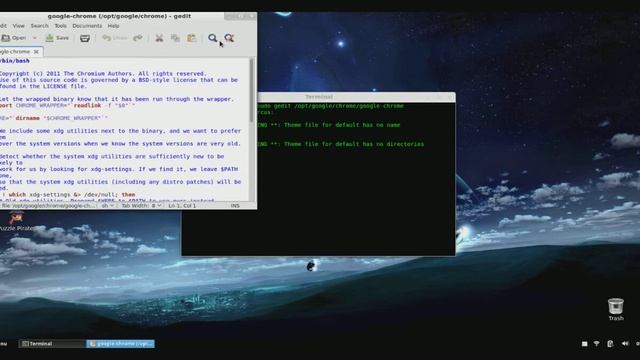Open the Documents menu in gedit

click(x=87, y=26)
